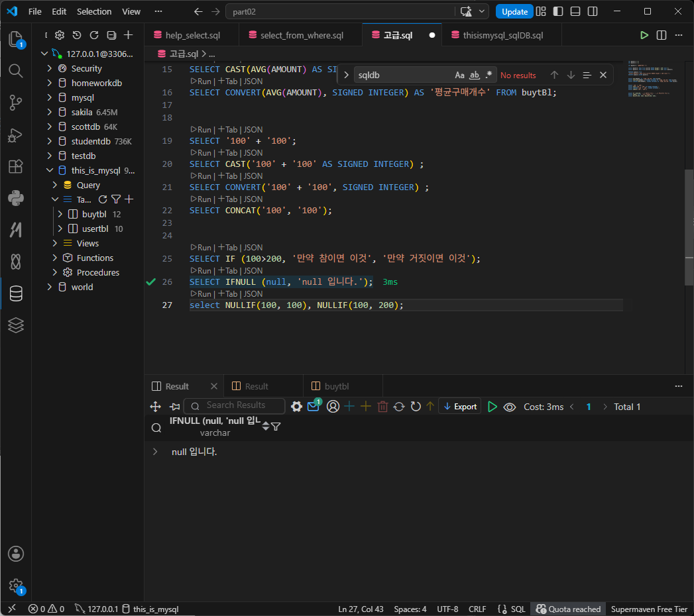Toggle Secondary Side Bar visibility
This screenshot has height=616, width=694.
(x=593, y=11)
